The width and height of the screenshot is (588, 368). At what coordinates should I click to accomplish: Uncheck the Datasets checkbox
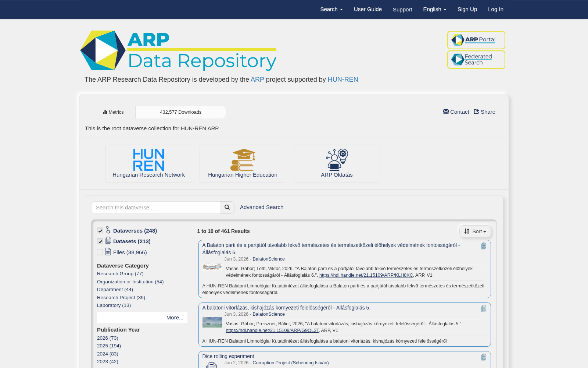point(100,241)
